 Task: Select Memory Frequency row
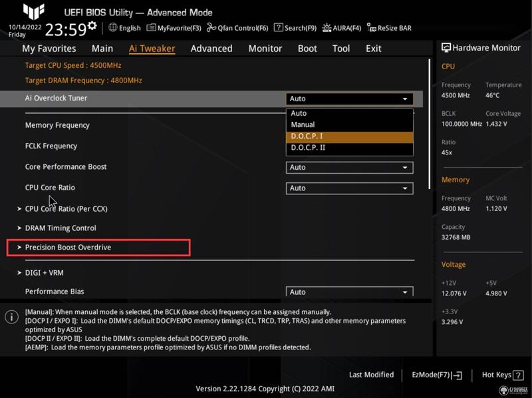(57, 125)
